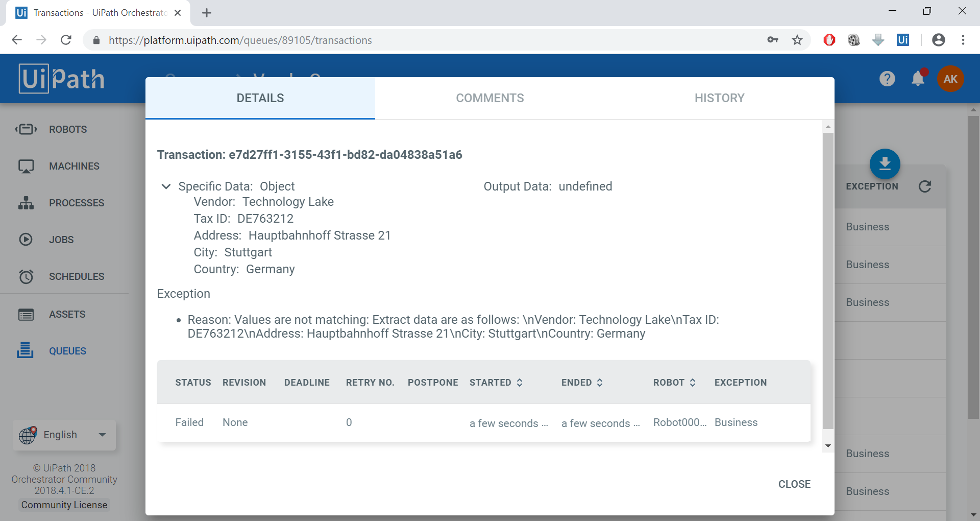Click the Tax ID DE763212 line
This screenshot has width=980, height=521.
point(243,219)
